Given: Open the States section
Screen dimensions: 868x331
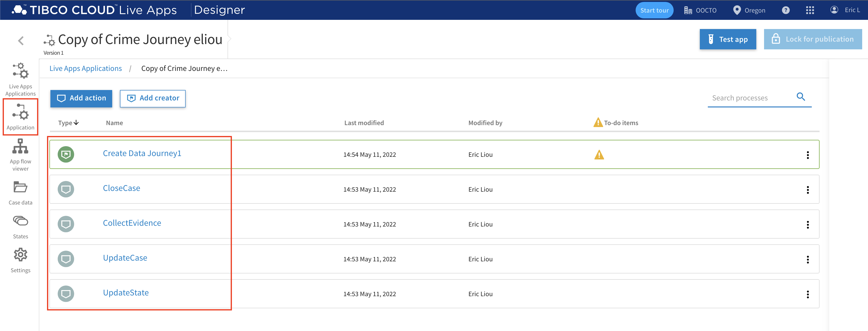Looking at the screenshot, I should pos(21,227).
